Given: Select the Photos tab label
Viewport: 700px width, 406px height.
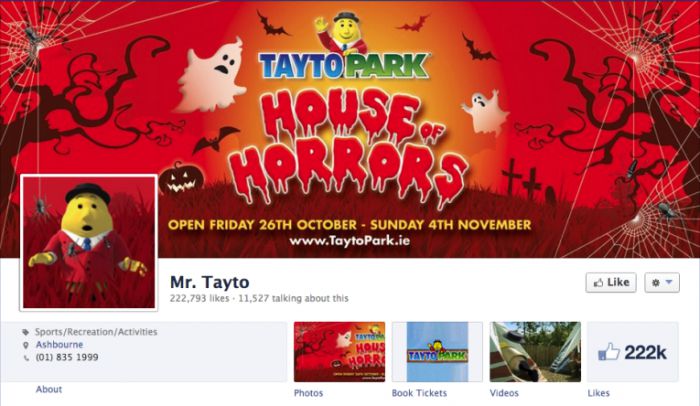Looking at the screenshot, I should coord(308,393).
